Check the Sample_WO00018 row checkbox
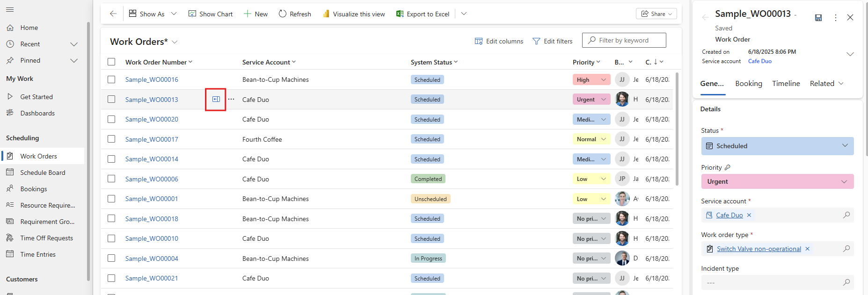The height and width of the screenshot is (295, 868). coord(111,218)
